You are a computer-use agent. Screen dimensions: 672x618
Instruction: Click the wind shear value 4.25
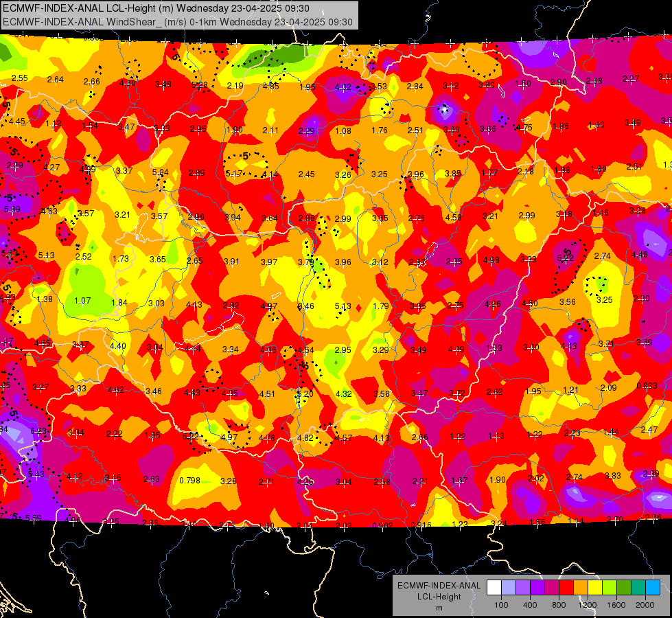tap(305, 481)
